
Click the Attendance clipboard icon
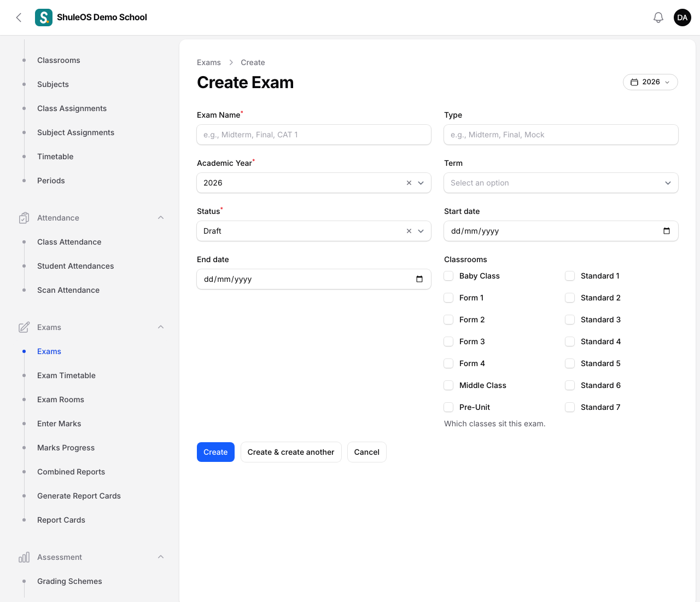[x=24, y=218]
